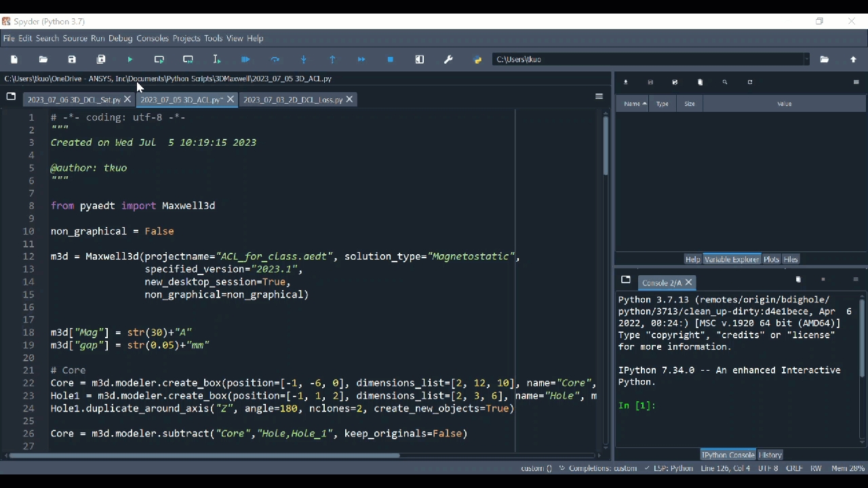
Task: Toggle Maximize current pane in toolbar
Action: point(420,60)
